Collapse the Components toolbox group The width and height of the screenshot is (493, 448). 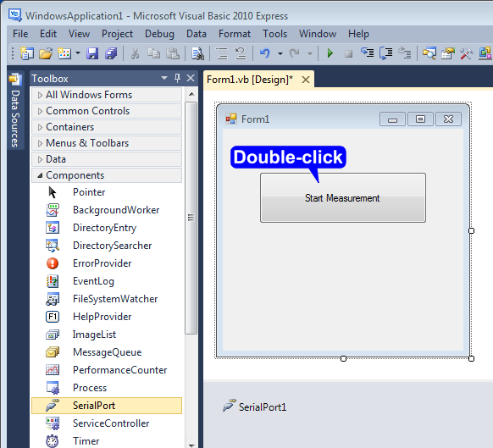pyautogui.click(x=107, y=175)
